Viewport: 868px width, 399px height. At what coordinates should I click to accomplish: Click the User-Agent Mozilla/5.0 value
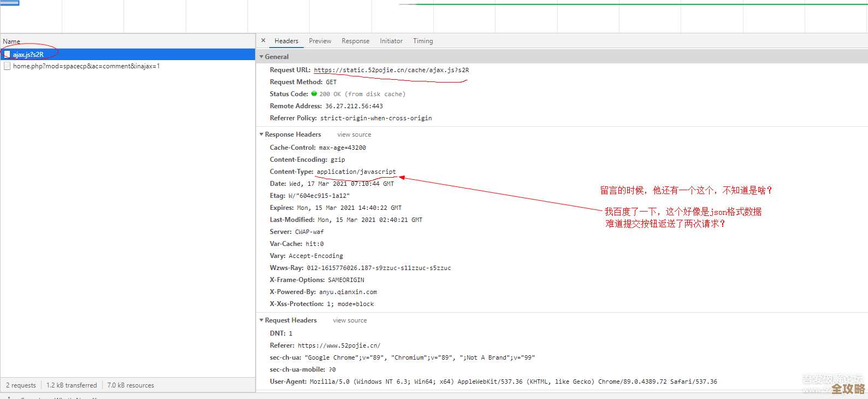click(513, 382)
